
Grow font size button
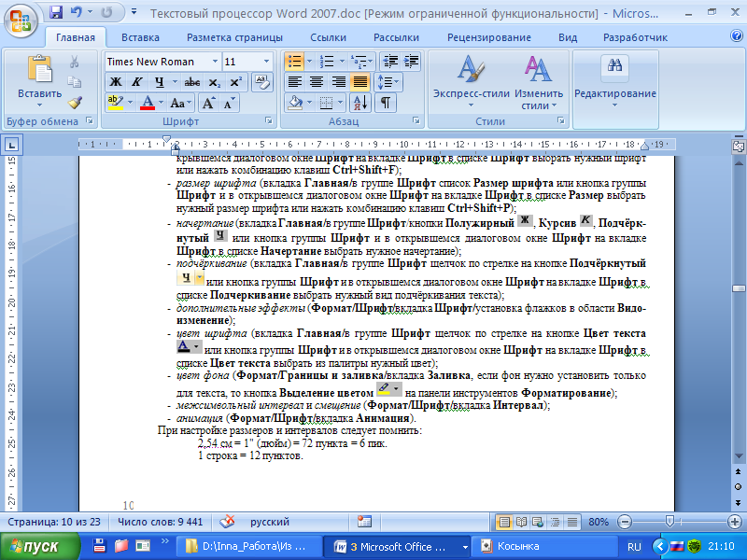(208, 103)
